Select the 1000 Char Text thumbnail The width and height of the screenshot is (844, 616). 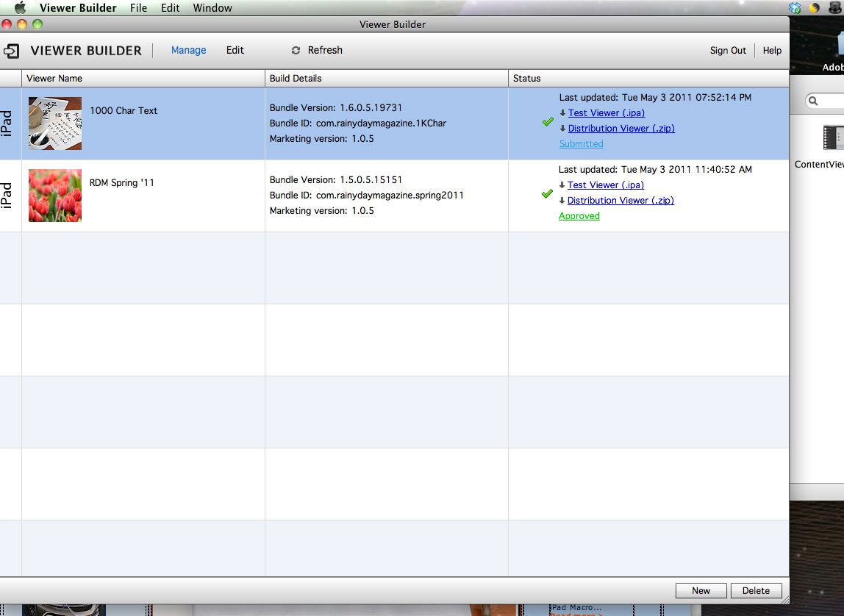point(55,123)
